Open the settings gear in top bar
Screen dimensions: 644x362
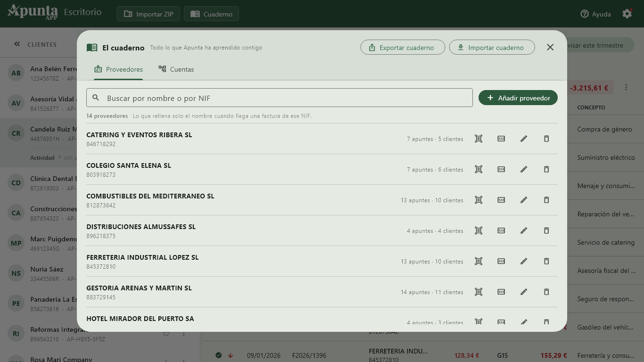tap(627, 14)
